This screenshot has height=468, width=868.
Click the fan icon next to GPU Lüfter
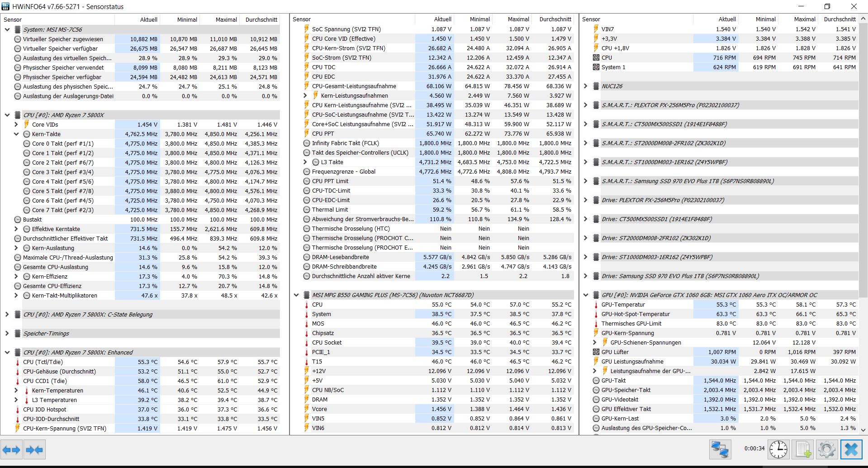596,352
